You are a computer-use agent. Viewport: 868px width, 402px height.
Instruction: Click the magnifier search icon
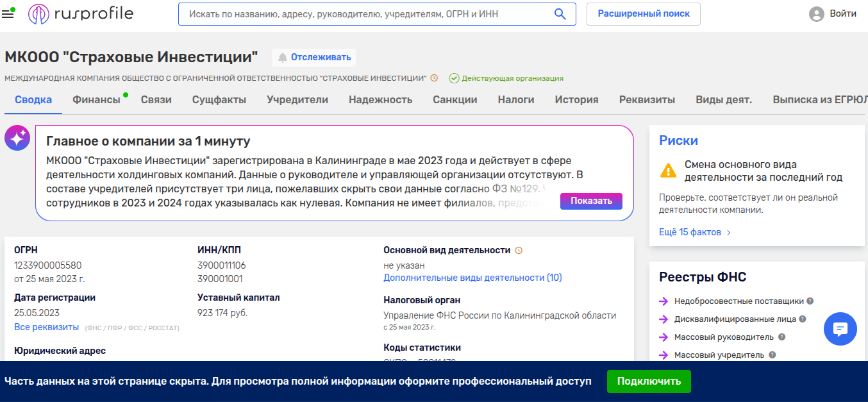tap(560, 14)
